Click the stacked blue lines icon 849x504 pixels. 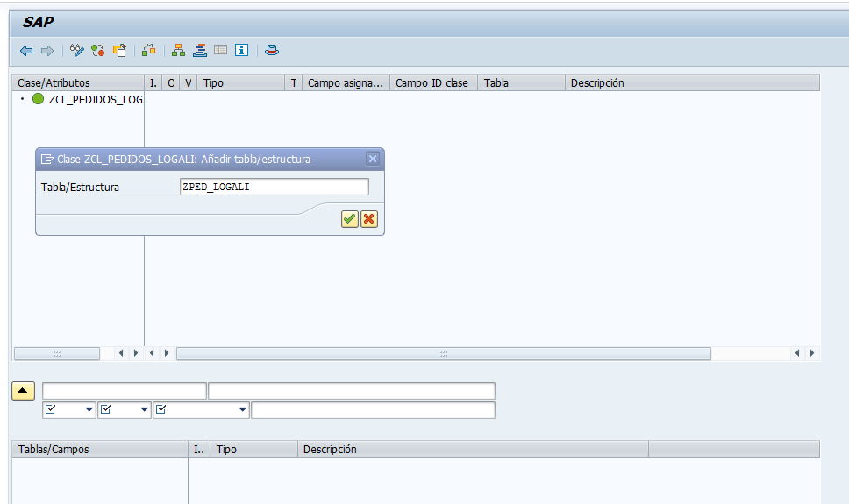(x=200, y=50)
